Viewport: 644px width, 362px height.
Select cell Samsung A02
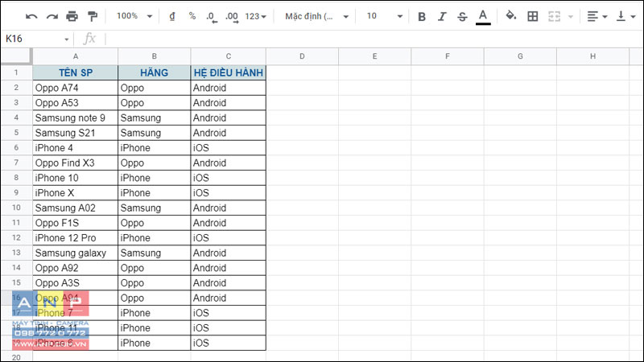(x=76, y=208)
